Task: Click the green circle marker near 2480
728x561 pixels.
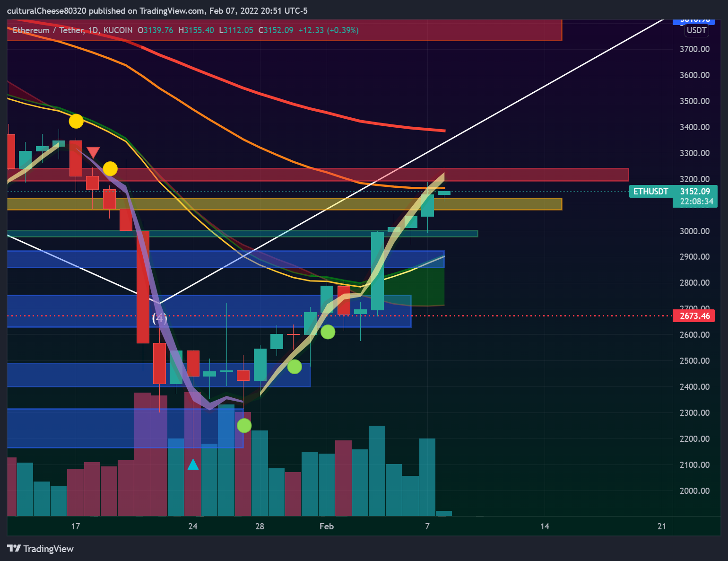Action: (x=295, y=367)
